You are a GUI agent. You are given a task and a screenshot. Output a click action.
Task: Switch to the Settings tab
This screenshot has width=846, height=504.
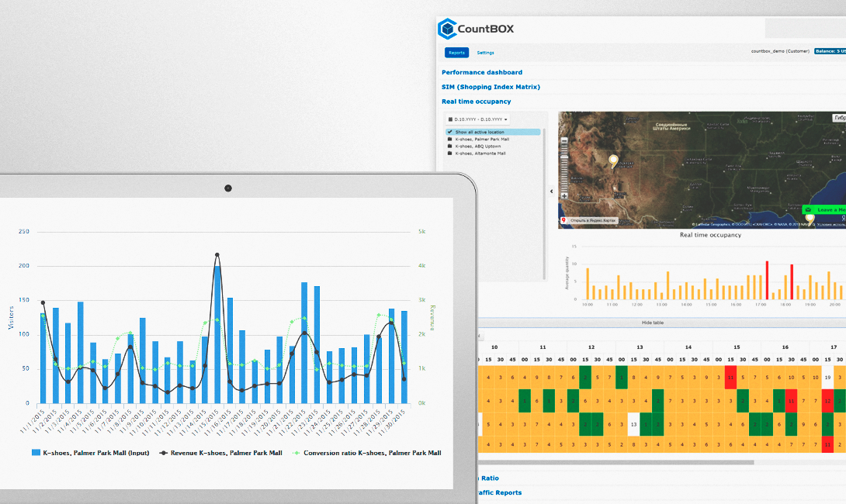(485, 53)
